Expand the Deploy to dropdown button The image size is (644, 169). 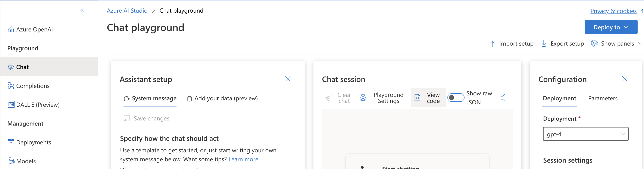point(611,27)
